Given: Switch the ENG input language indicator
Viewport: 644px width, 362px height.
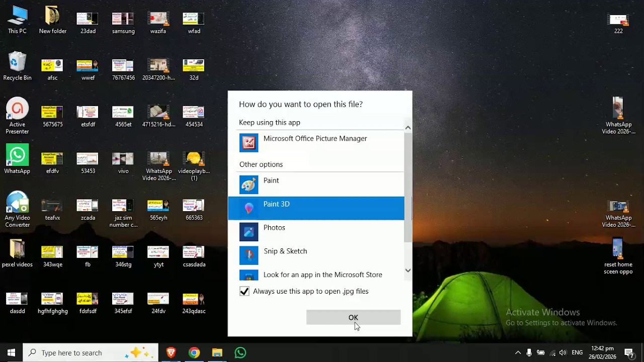Looking at the screenshot, I should [x=577, y=352].
